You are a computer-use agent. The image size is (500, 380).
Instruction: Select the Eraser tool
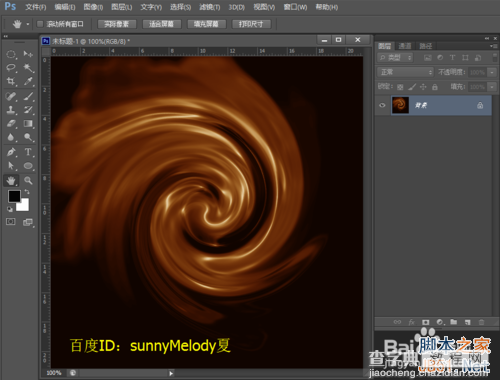tap(11, 124)
